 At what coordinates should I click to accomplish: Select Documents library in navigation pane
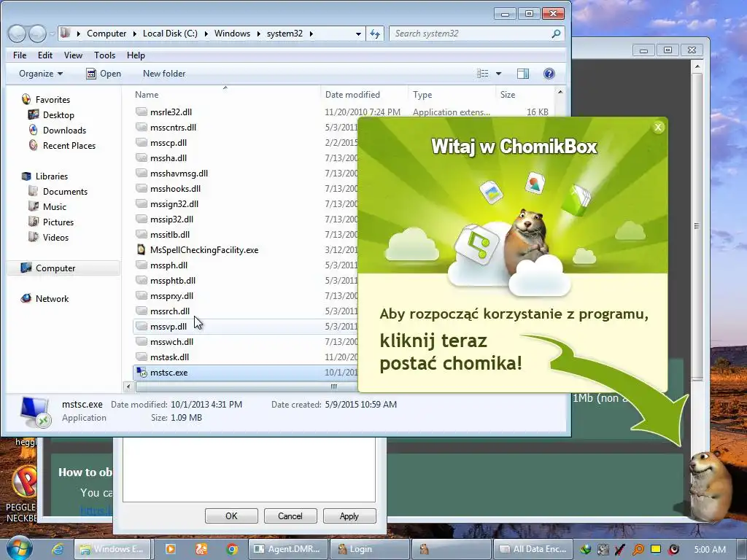pyautogui.click(x=65, y=192)
